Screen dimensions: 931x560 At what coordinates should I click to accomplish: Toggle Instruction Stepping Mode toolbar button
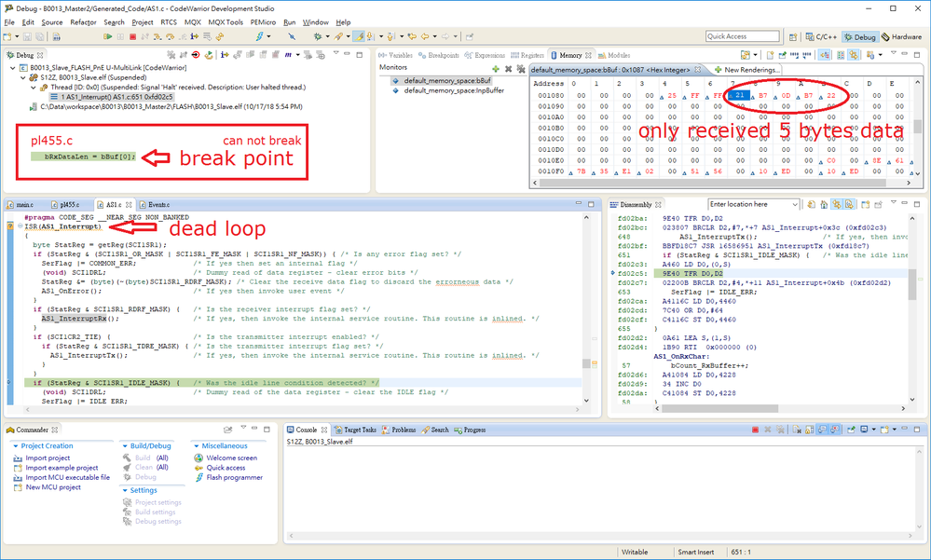pos(194,37)
